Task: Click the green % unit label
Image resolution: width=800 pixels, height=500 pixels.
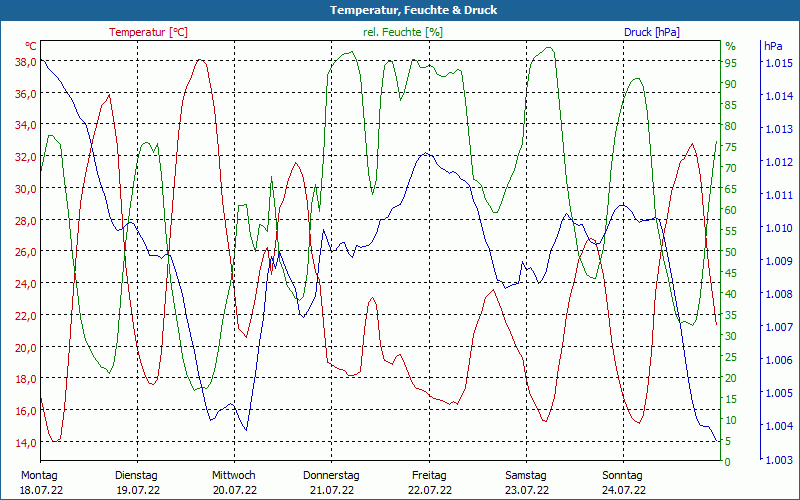Action: point(730,46)
